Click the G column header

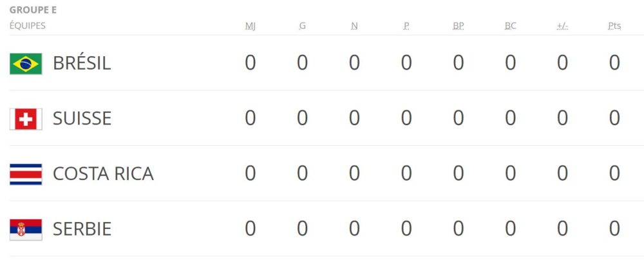[x=302, y=26]
